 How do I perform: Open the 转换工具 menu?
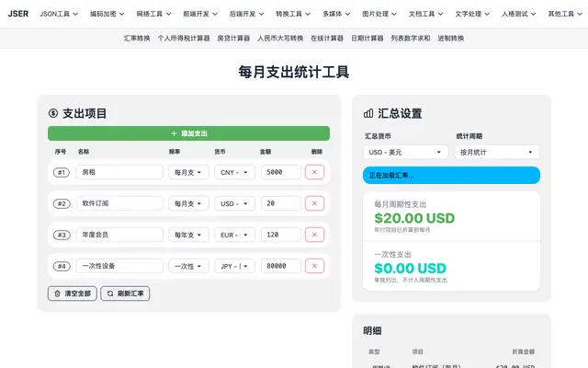click(293, 14)
